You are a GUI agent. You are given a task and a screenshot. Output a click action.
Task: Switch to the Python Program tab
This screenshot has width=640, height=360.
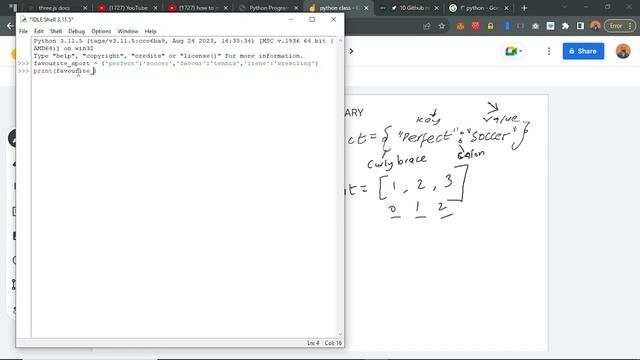(269, 8)
